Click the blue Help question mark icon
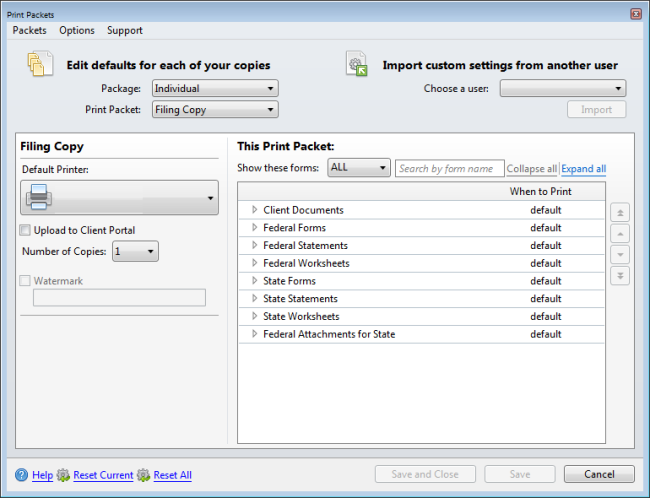Viewport: 650px width, 498px height. coord(22,475)
